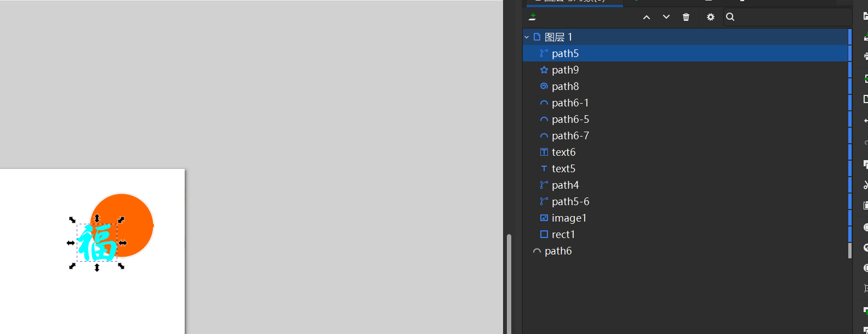Select the path6-5 object entry
This screenshot has height=334, width=868.
pyautogui.click(x=570, y=120)
